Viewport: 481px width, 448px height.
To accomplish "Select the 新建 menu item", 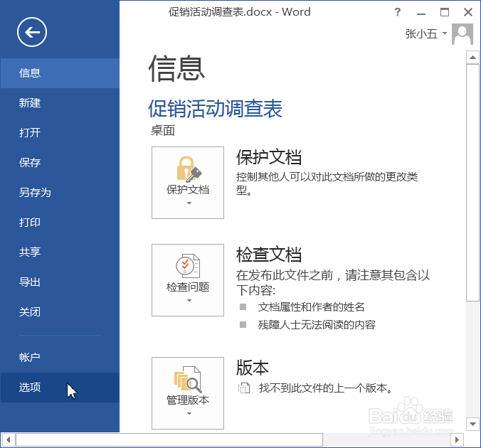I will pyautogui.click(x=60, y=102).
